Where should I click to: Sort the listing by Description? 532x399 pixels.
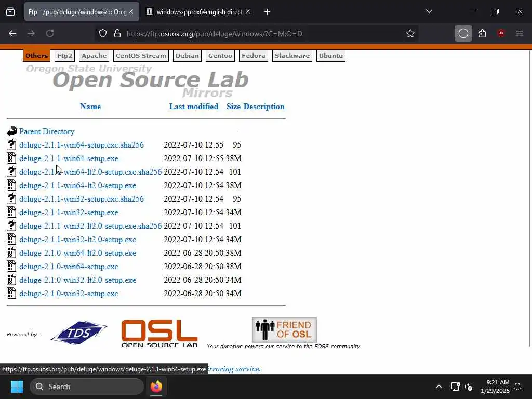tap(264, 107)
